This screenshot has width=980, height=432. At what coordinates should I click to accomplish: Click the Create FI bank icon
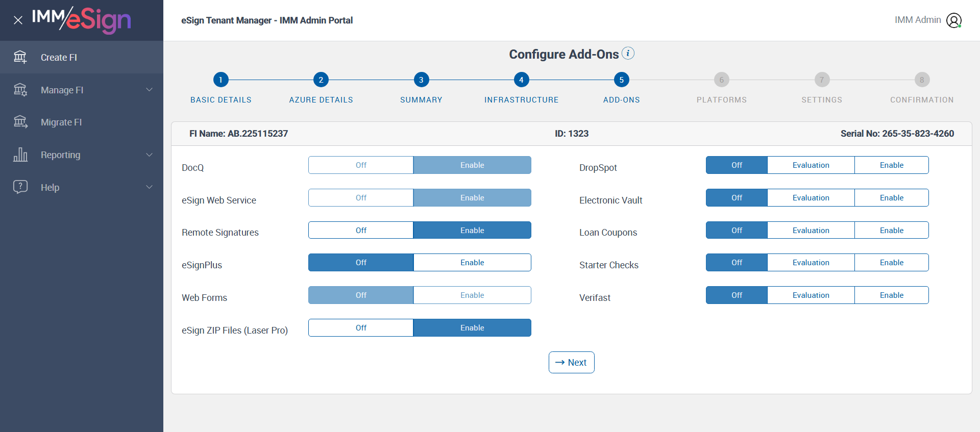coord(20,57)
